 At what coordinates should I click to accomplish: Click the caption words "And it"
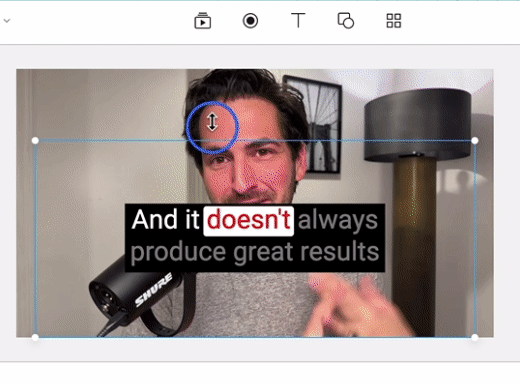(165, 220)
